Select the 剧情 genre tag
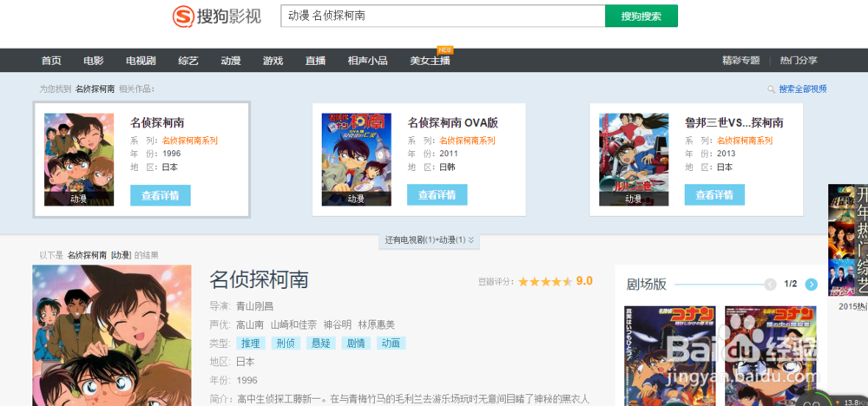 [x=356, y=343]
